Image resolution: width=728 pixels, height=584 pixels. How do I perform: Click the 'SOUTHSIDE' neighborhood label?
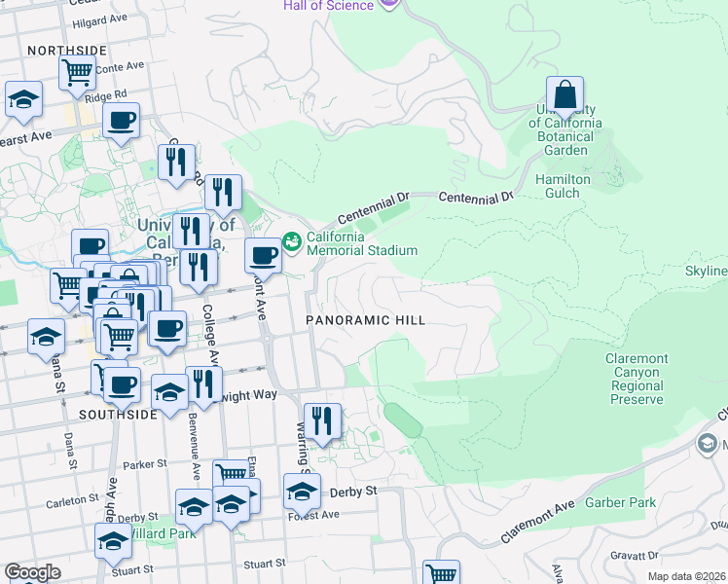point(119,415)
